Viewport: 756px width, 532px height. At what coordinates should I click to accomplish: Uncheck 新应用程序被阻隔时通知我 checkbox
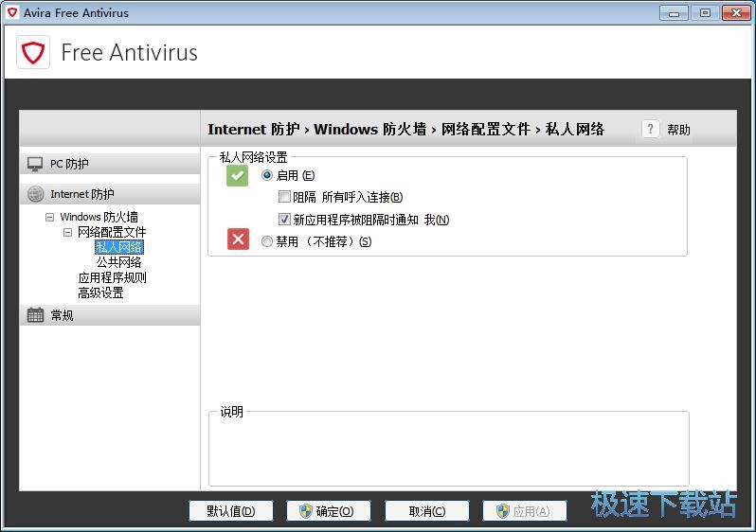tap(284, 220)
